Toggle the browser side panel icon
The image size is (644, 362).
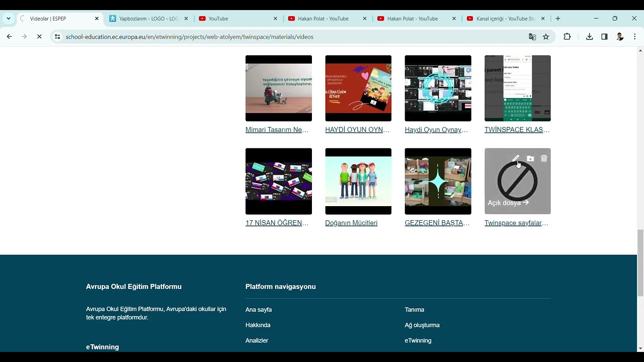coord(604,37)
